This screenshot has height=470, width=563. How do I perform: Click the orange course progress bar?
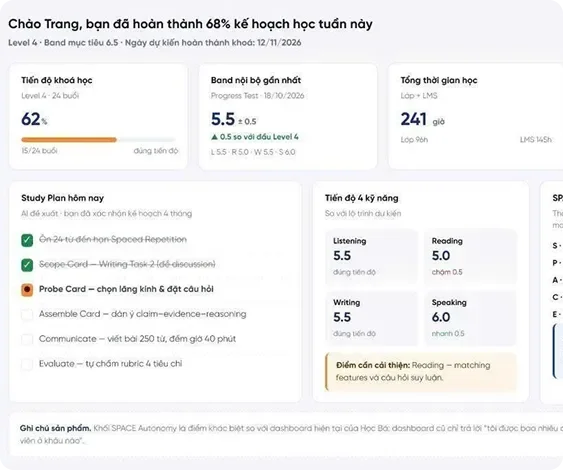point(69,140)
